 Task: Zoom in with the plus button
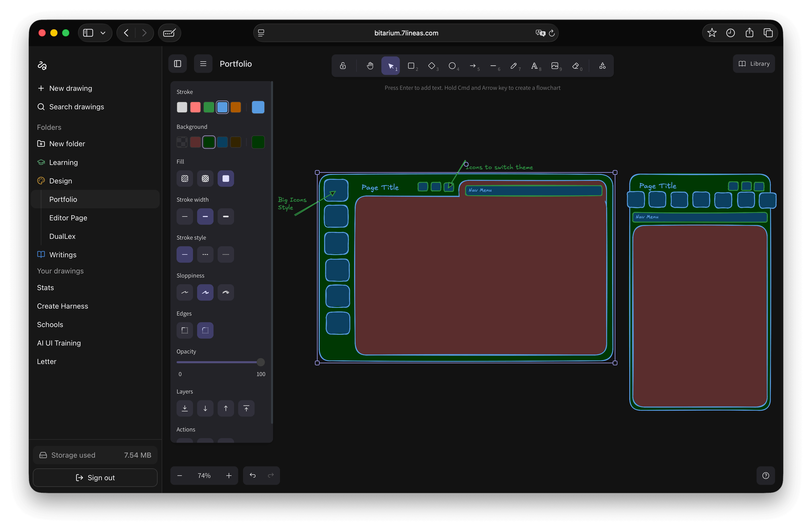229,475
